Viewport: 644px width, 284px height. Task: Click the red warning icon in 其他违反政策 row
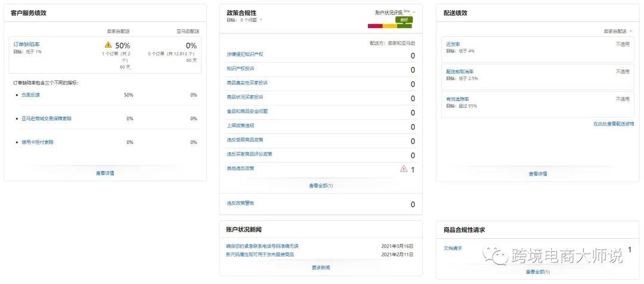click(x=404, y=168)
